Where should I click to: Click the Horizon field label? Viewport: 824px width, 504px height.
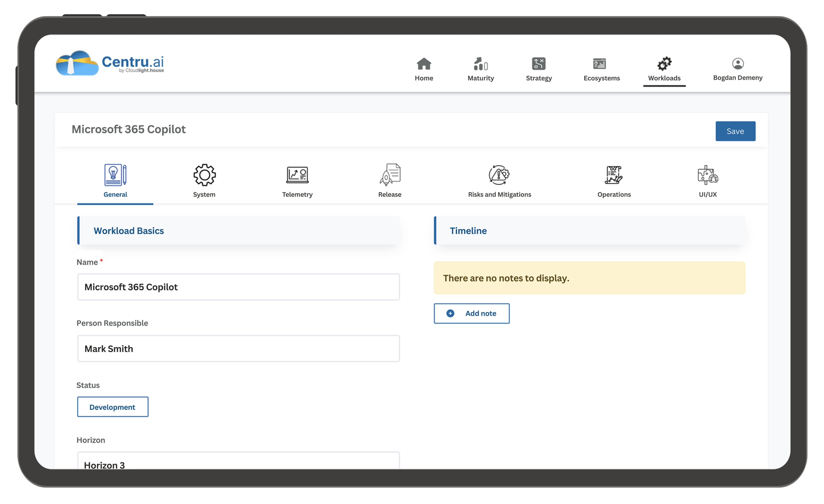pyautogui.click(x=91, y=440)
